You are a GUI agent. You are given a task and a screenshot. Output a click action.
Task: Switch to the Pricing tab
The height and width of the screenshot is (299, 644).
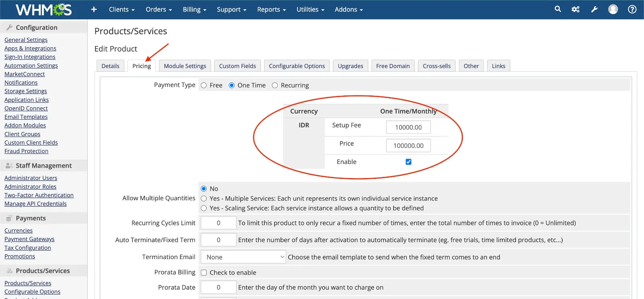[x=142, y=66]
